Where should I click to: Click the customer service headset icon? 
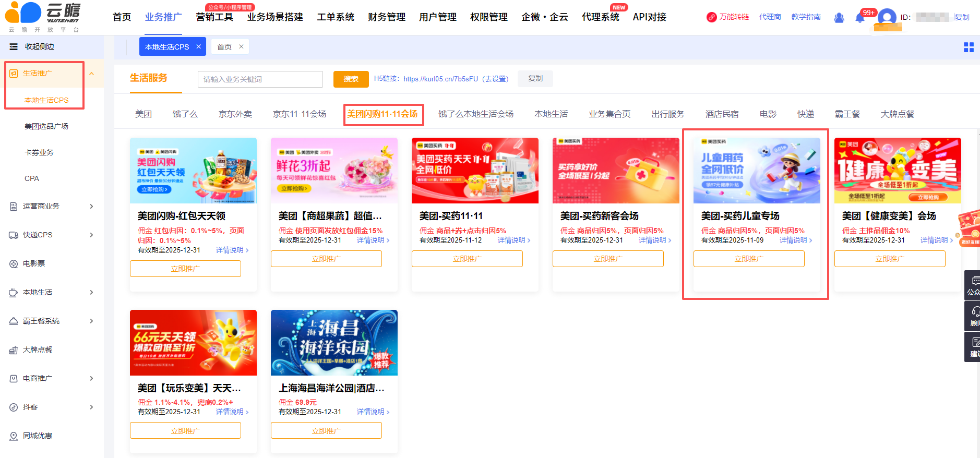(974, 312)
